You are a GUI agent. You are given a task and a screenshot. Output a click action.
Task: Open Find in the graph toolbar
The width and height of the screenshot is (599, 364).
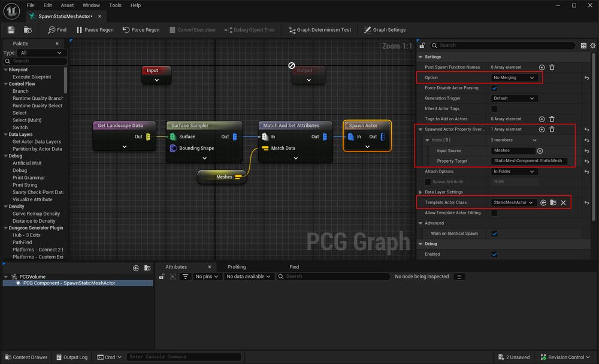(x=58, y=30)
